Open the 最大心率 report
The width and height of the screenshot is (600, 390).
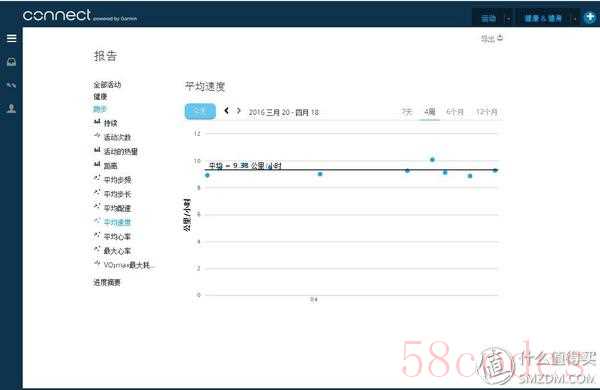(x=117, y=251)
